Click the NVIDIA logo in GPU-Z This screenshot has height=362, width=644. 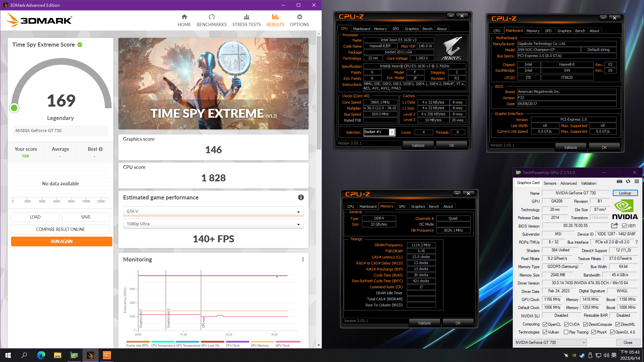pos(625,209)
